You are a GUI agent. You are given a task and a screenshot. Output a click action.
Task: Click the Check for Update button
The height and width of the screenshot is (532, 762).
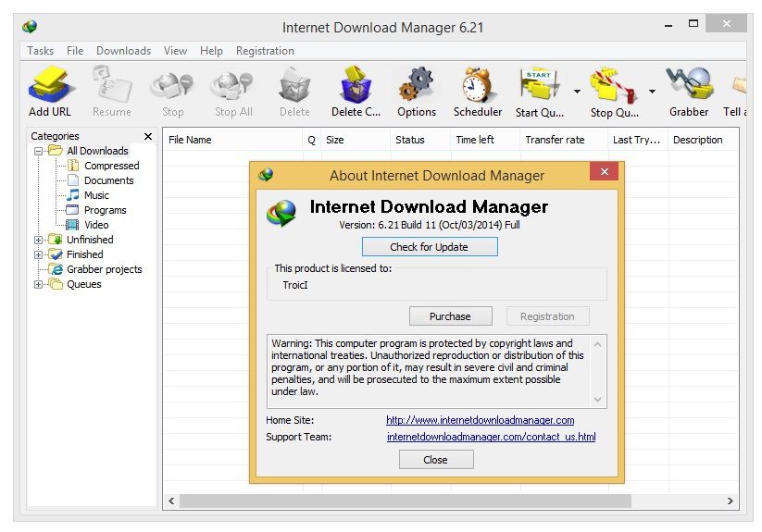[430, 247]
